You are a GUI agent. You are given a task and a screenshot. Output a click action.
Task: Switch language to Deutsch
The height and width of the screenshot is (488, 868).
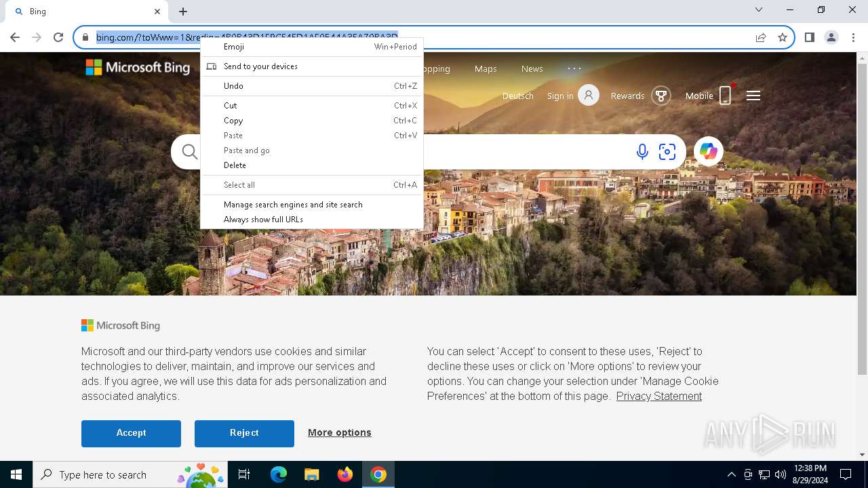[518, 96]
